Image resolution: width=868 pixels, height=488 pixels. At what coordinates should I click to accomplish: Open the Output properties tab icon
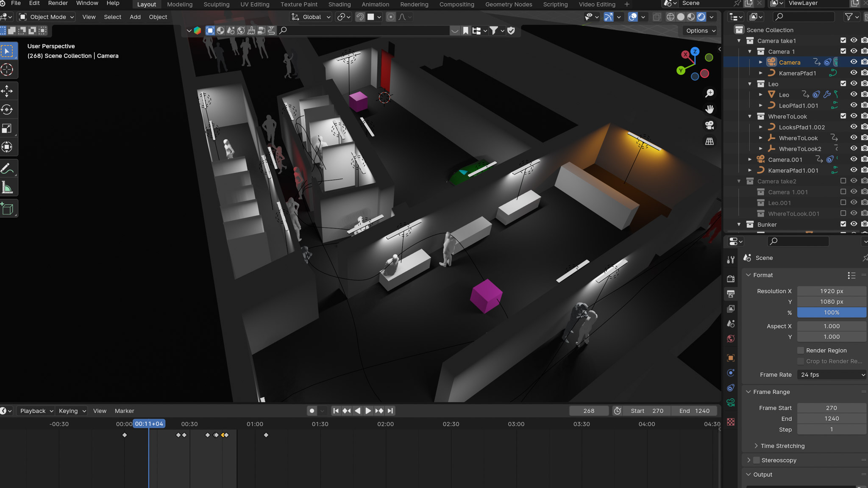pyautogui.click(x=731, y=294)
